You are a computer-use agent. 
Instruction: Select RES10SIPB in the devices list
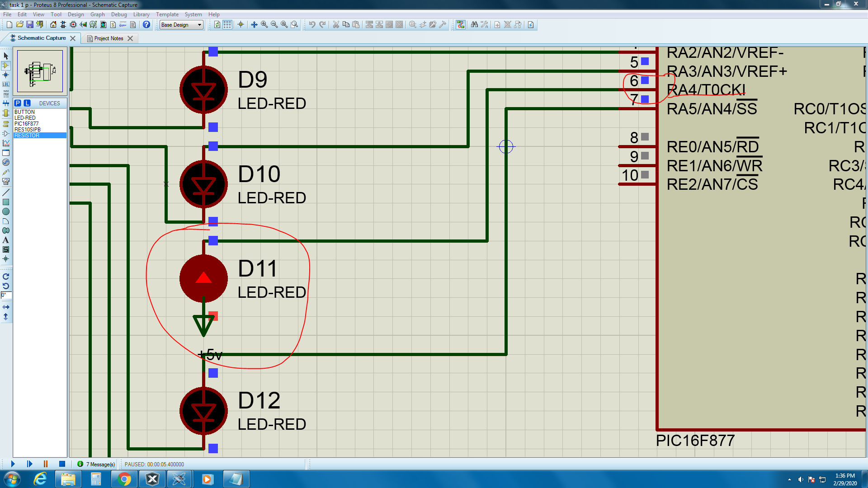tap(40, 130)
